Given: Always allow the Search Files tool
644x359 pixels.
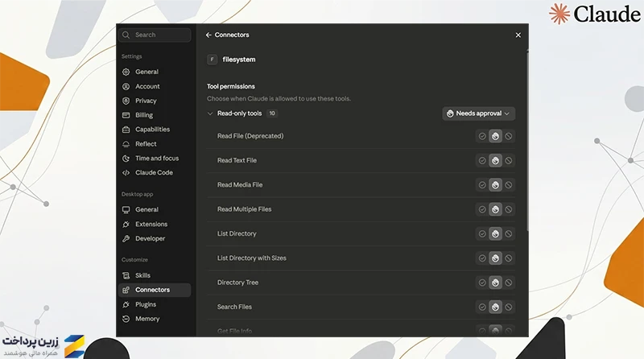Looking at the screenshot, I should [x=482, y=307].
